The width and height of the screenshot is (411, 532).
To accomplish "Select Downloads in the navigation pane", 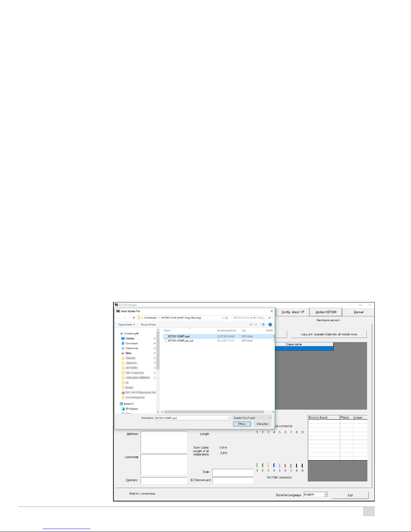I will (x=132, y=343).
